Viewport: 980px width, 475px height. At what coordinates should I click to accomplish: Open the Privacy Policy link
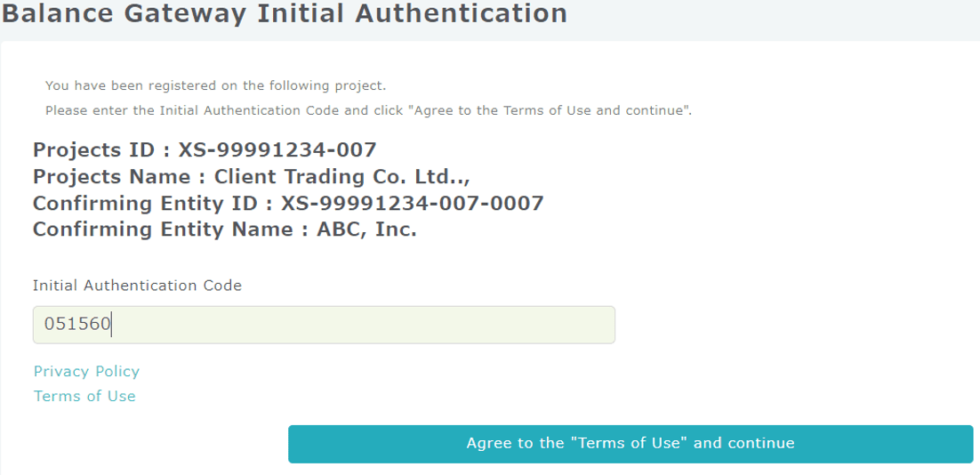[x=86, y=371]
